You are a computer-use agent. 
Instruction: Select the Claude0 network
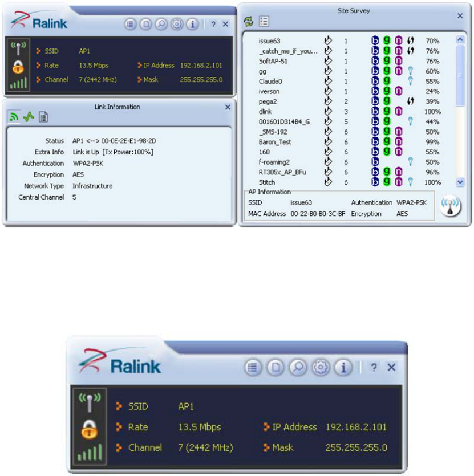(x=349, y=82)
